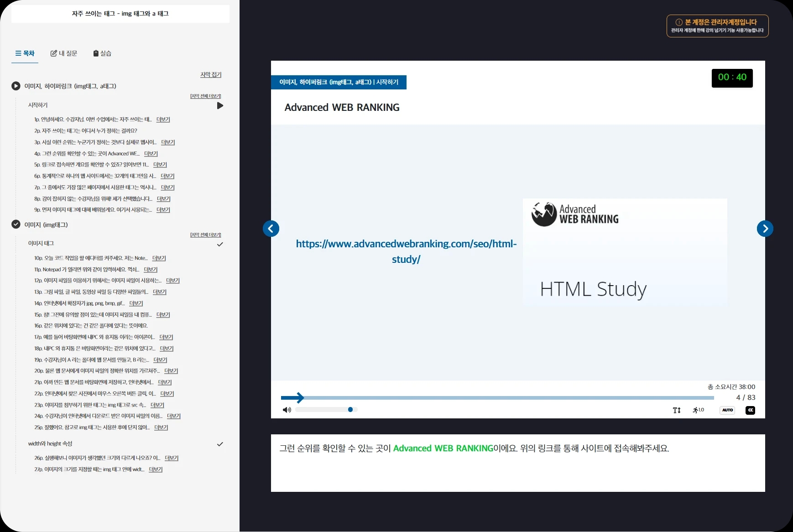
Task: Toggle CC captions button
Action: coord(750,410)
